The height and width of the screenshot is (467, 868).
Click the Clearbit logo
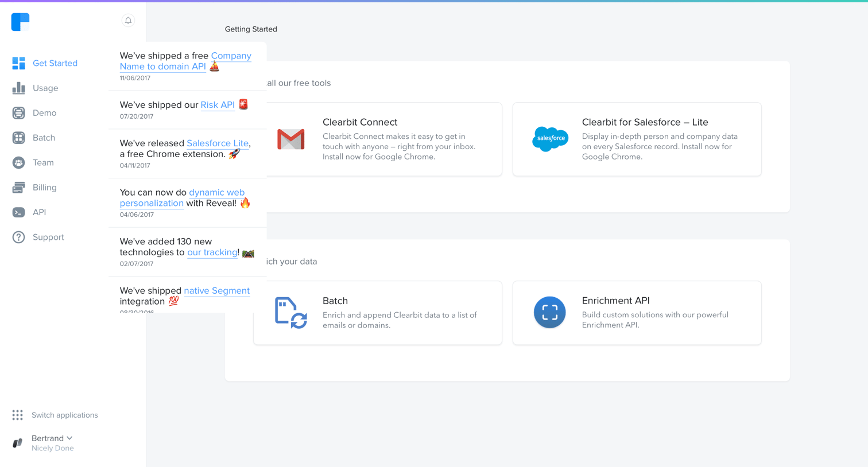pyautogui.click(x=20, y=22)
